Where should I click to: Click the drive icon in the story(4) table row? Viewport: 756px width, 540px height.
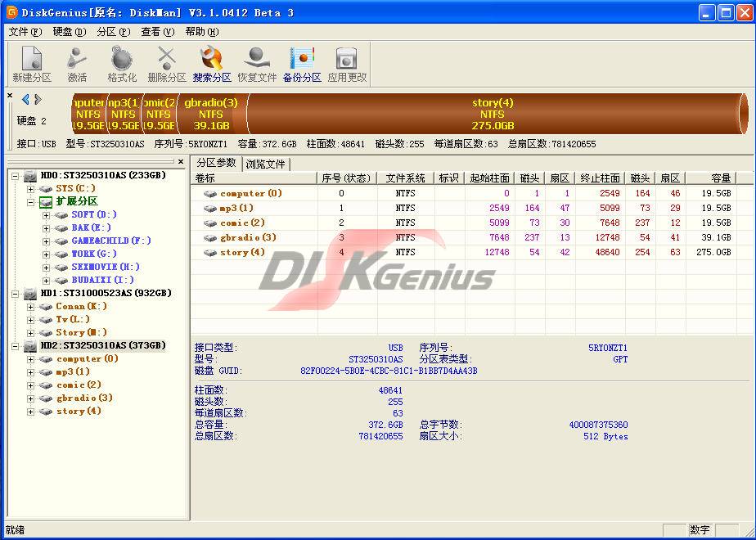(210, 253)
